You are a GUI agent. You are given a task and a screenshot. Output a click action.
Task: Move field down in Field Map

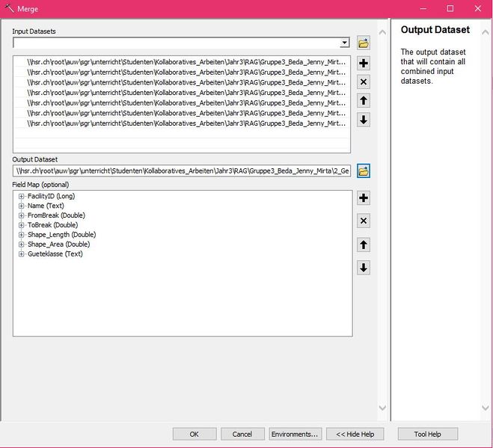[x=364, y=268]
